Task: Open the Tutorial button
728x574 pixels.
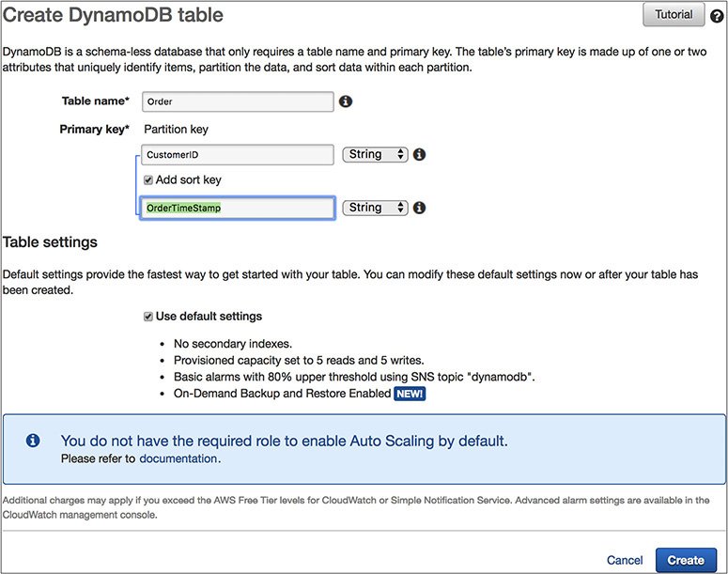Action: (x=674, y=15)
